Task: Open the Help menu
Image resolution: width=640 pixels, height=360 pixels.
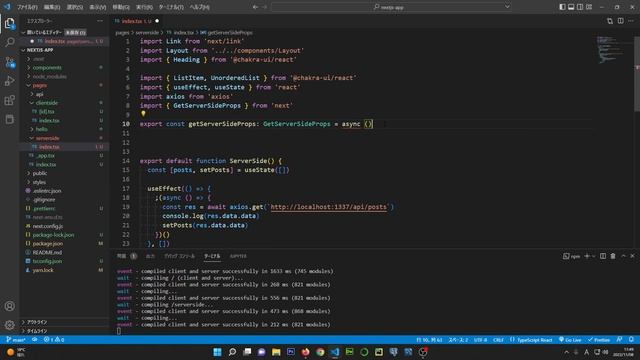Action: point(200,7)
